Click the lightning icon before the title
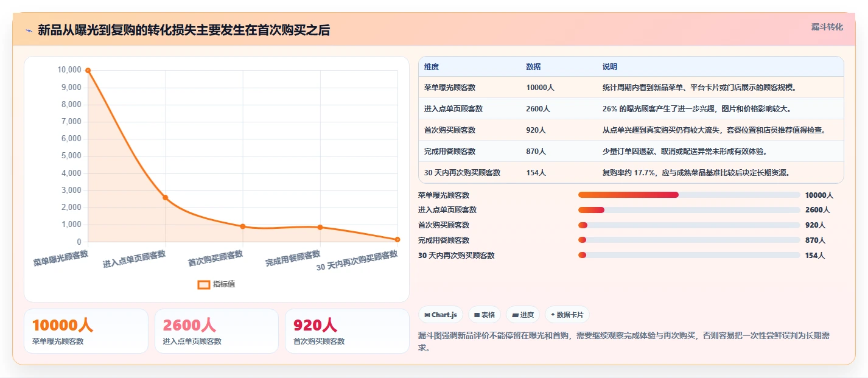 point(29,30)
